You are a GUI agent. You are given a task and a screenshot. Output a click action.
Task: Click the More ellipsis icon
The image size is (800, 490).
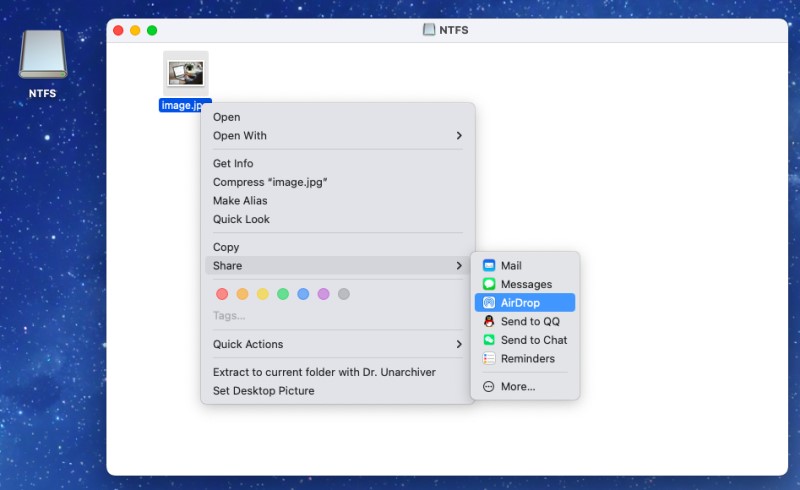tap(489, 386)
